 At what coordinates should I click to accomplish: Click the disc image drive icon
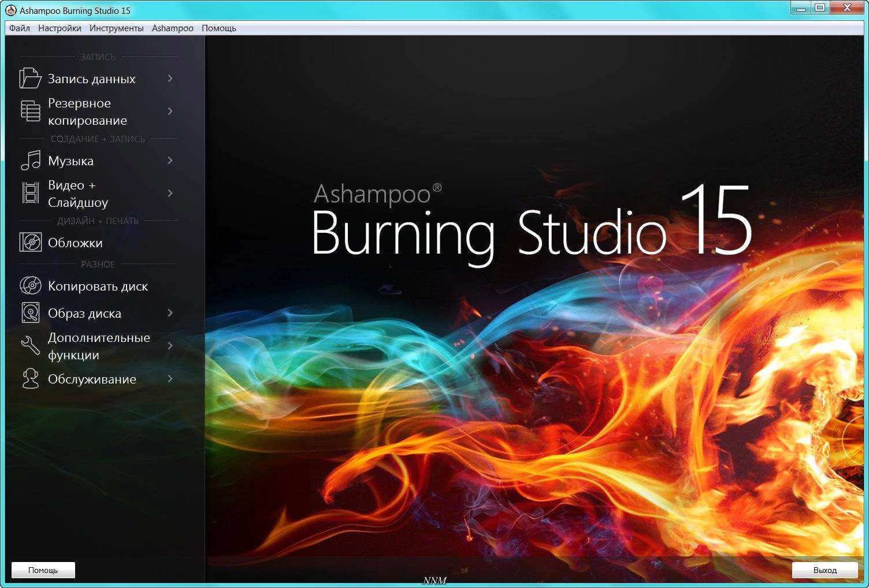coord(31,312)
